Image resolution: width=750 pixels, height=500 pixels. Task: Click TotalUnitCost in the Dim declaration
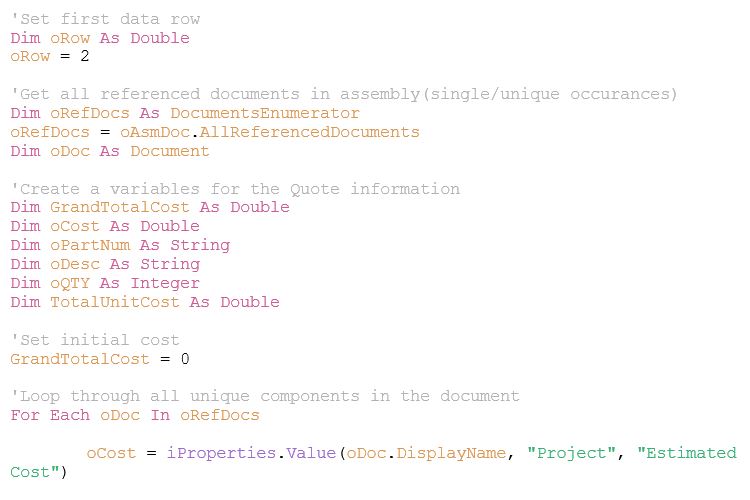115,302
